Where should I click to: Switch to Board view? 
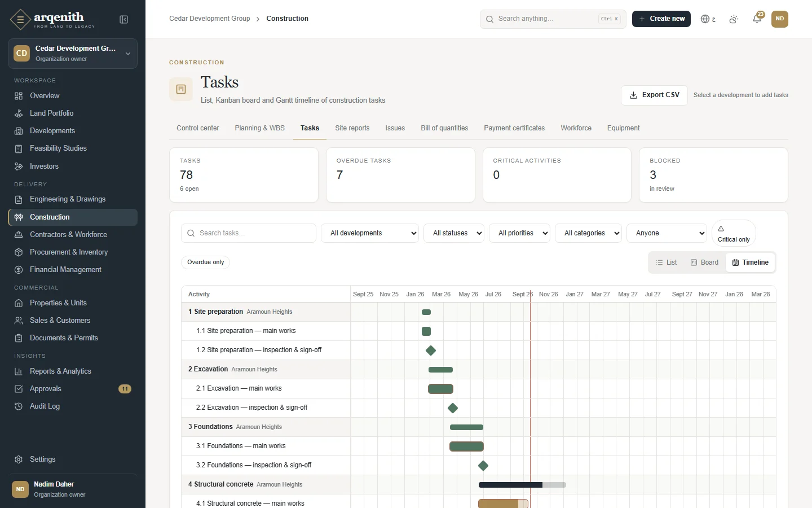pos(704,262)
